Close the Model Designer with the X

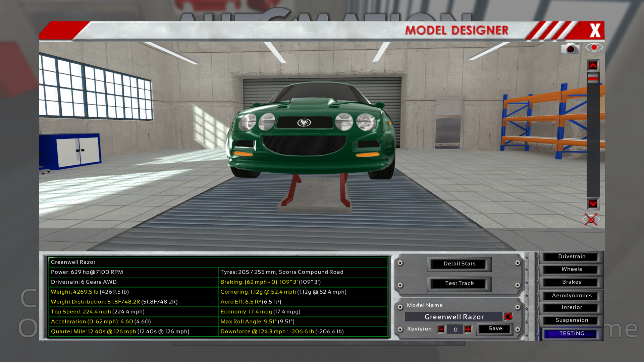(x=595, y=31)
